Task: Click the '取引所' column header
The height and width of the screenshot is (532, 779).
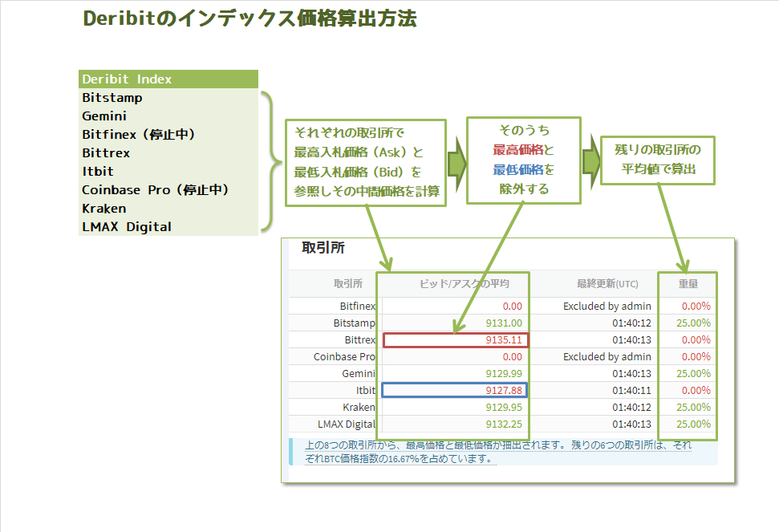Action: (347, 283)
